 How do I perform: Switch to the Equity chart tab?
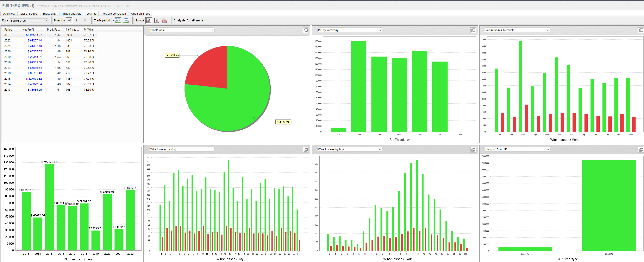pos(50,14)
